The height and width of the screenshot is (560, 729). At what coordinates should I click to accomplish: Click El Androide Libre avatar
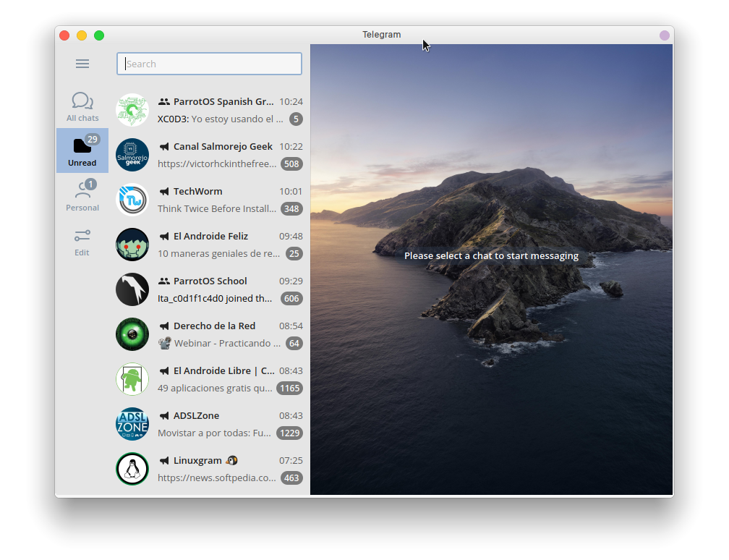point(132,379)
